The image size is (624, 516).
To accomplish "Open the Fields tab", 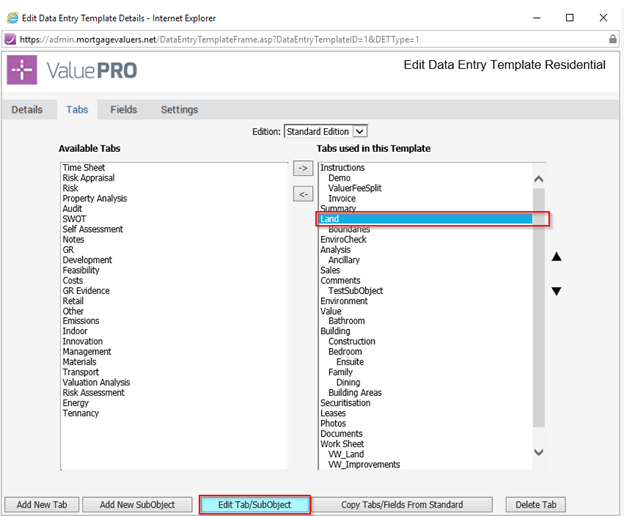I will pyautogui.click(x=124, y=109).
